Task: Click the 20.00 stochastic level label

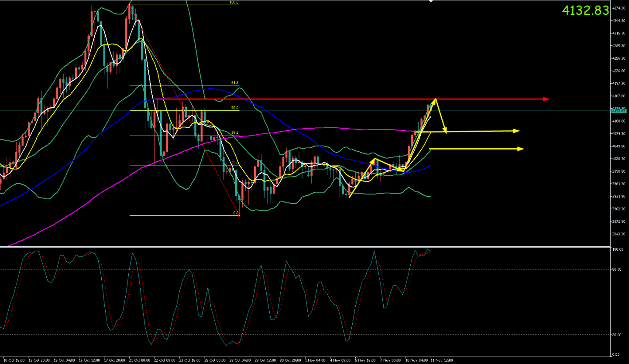Action: 617,335
